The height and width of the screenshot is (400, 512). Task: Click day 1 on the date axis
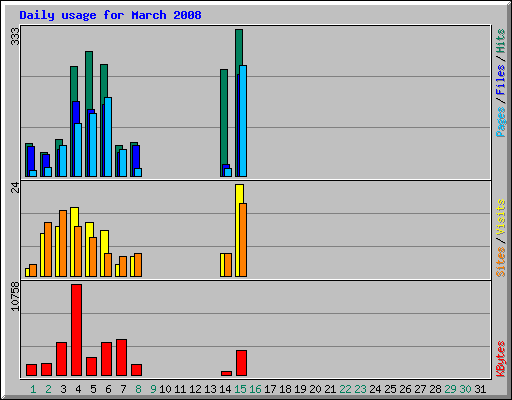click(x=33, y=389)
